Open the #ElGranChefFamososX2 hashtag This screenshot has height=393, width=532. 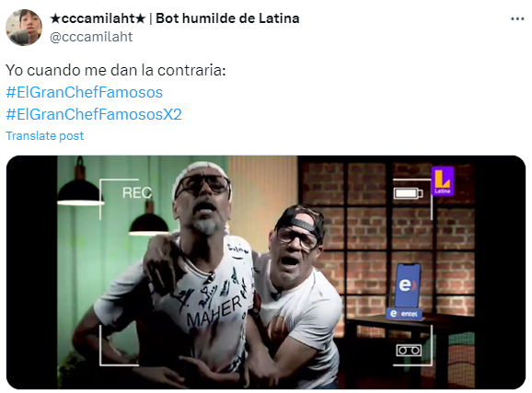94,114
